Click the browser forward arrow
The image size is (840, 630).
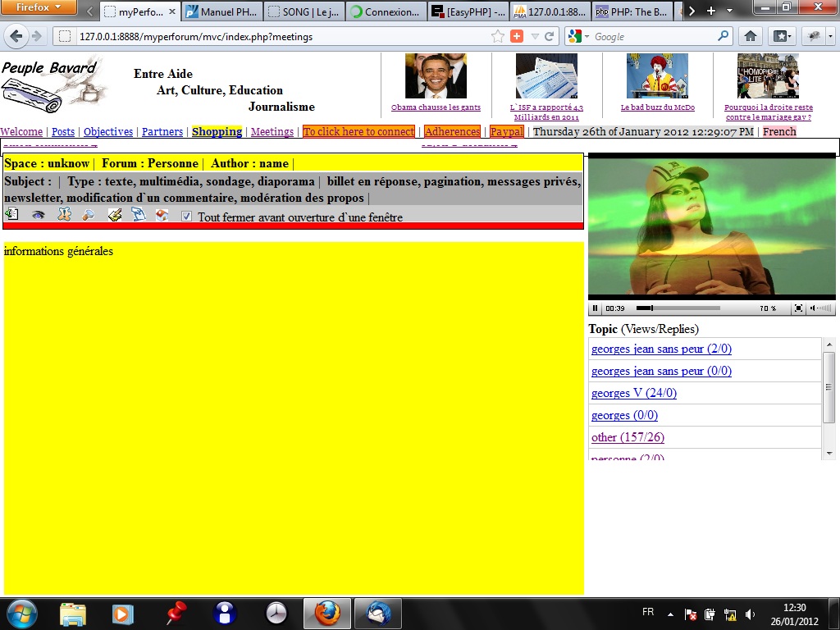36,36
